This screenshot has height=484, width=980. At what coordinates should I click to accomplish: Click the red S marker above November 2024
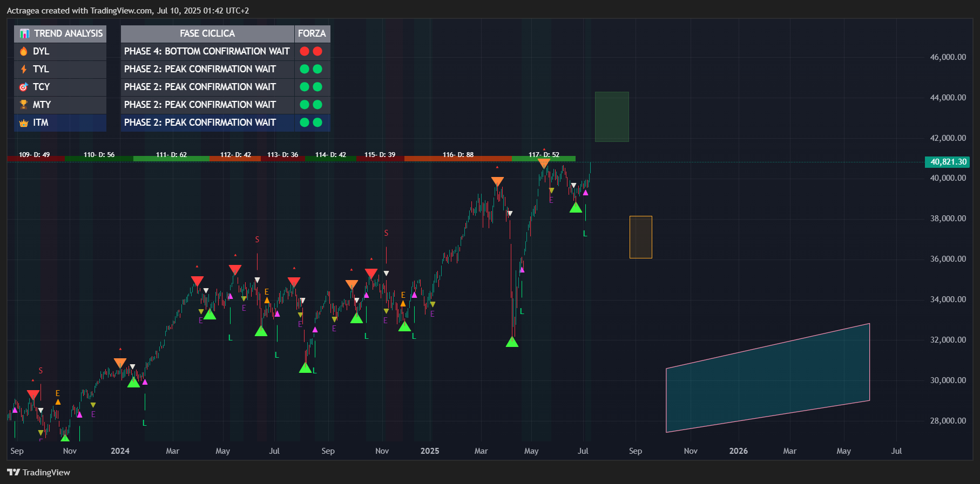(386, 233)
